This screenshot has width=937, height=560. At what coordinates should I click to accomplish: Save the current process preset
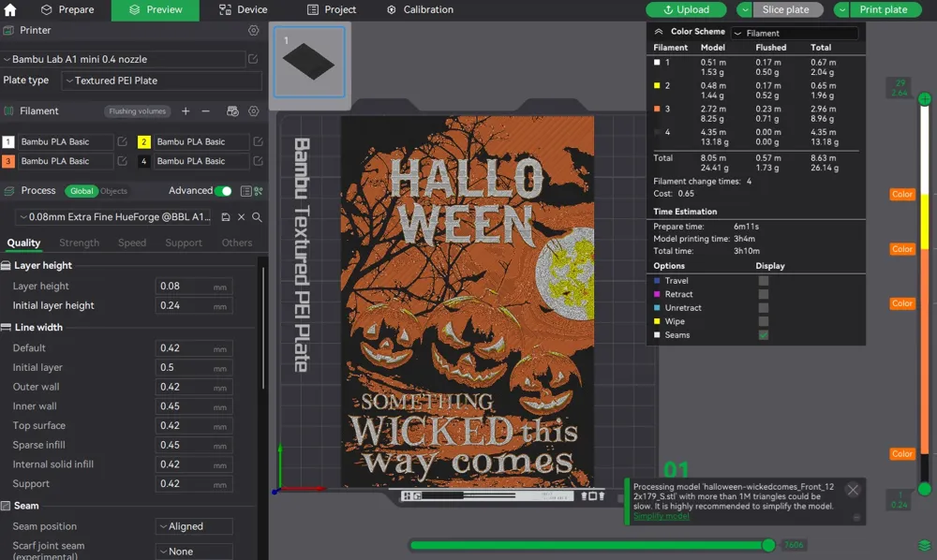225,217
